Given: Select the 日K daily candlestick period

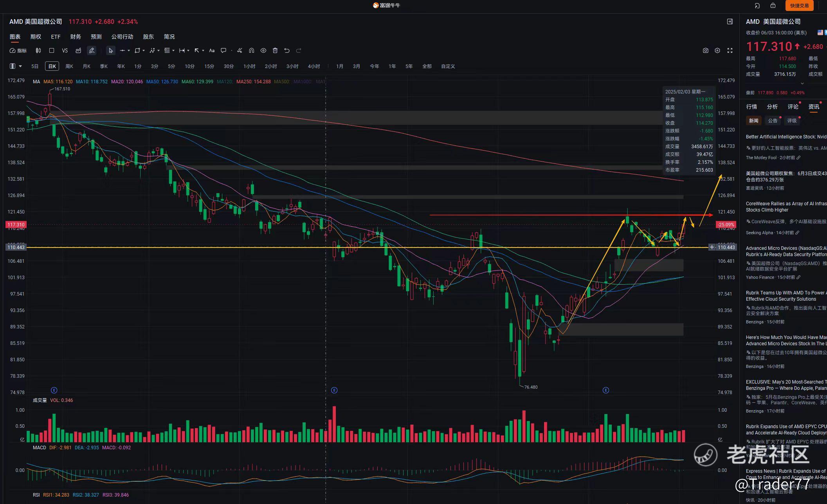Looking at the screenshot, I should click(x=52, y=66).
